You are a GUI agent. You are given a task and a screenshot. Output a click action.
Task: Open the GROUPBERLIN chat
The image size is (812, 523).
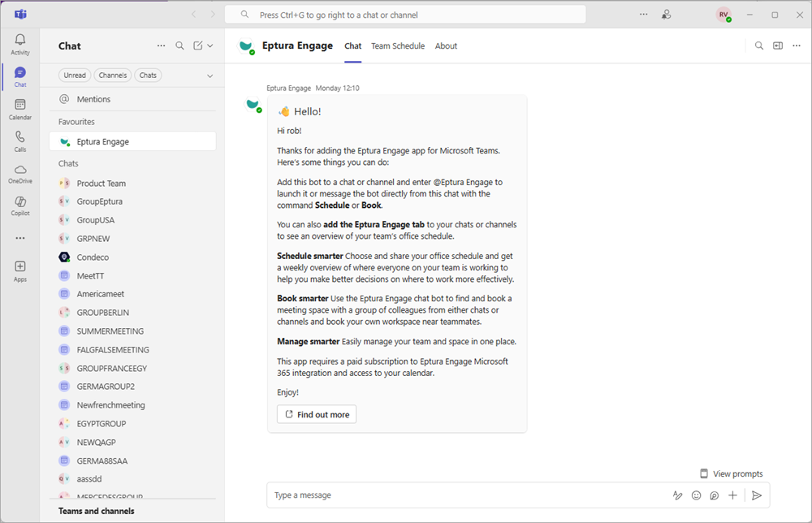[132, 313]
